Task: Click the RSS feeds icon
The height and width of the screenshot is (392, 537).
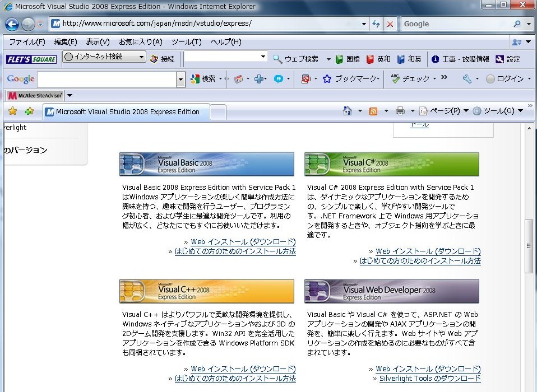Action: [373, 111]
